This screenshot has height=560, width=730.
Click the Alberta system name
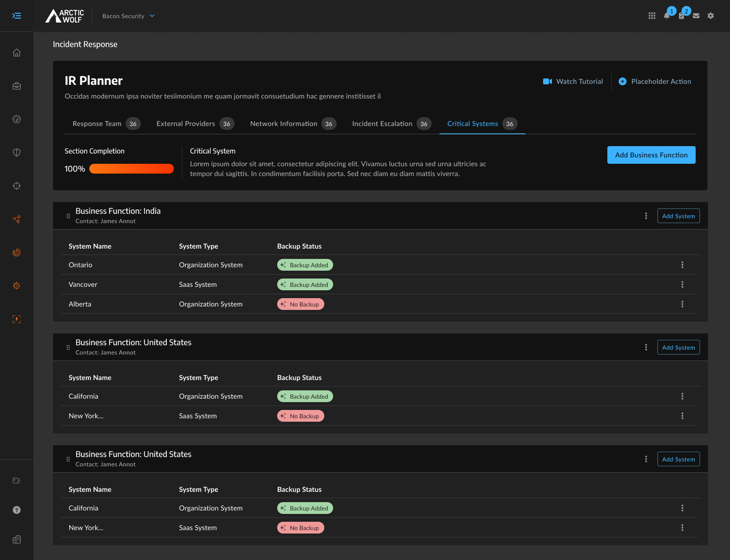80,304
